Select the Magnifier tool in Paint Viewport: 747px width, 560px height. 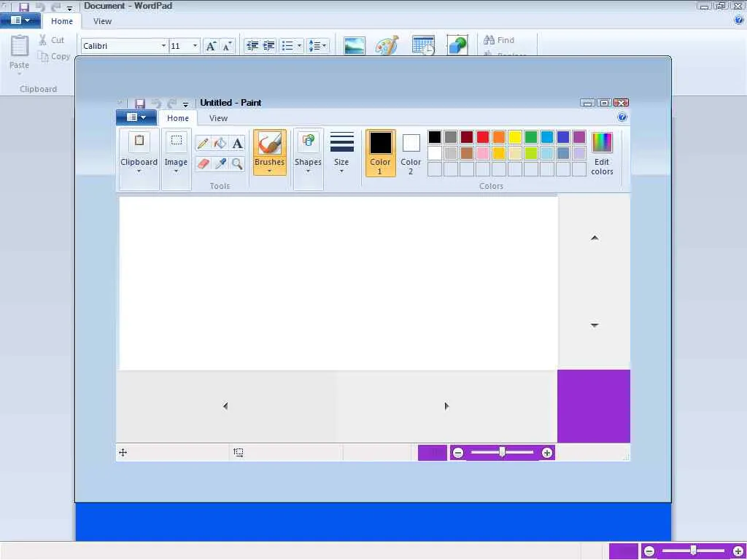coord(237,164)
